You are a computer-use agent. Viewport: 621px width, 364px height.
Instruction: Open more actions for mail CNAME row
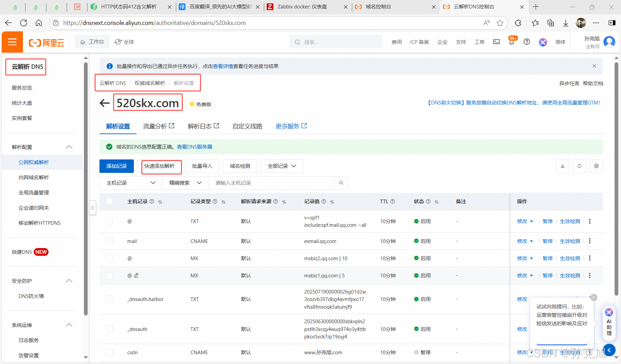590,241
